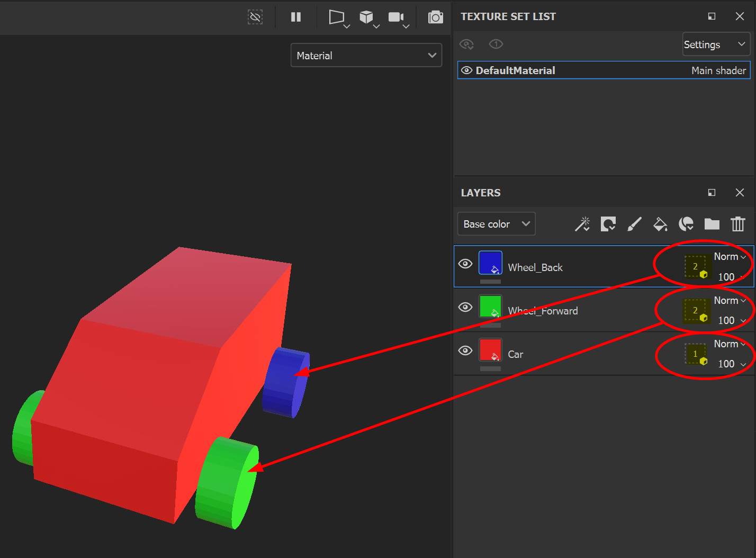
Task: Select the DefaultMaterial texture set
Action: (604, 70)
